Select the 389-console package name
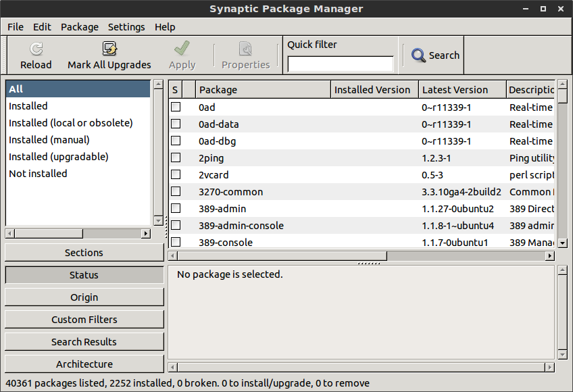 (226, 243)
